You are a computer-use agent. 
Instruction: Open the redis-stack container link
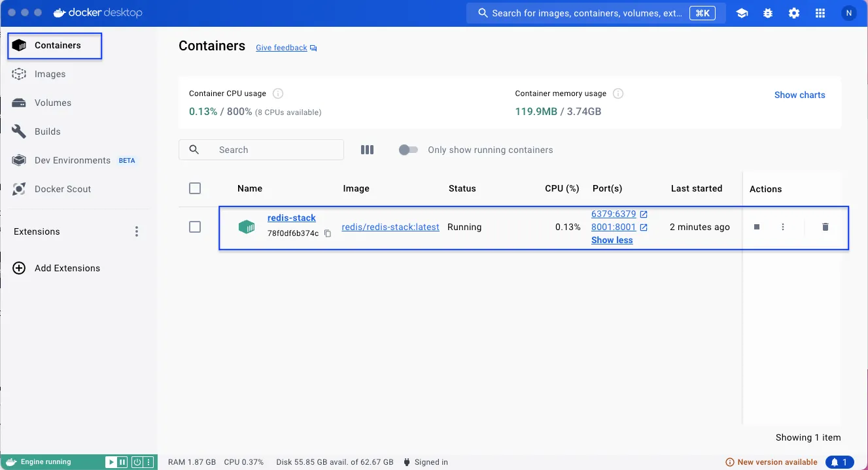[x=292, y=218]
